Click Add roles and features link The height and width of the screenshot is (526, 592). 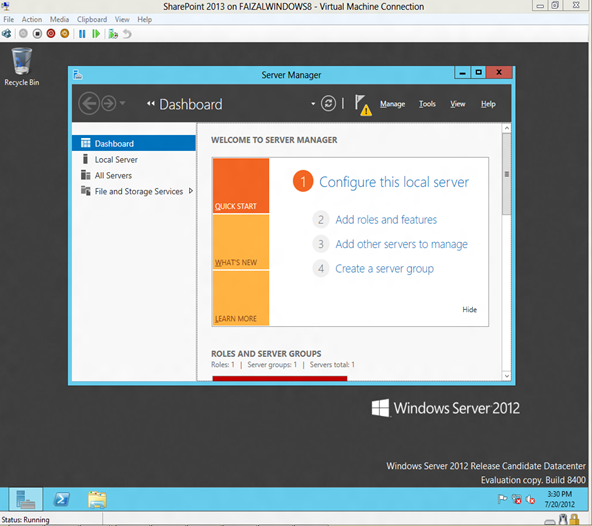386,219
